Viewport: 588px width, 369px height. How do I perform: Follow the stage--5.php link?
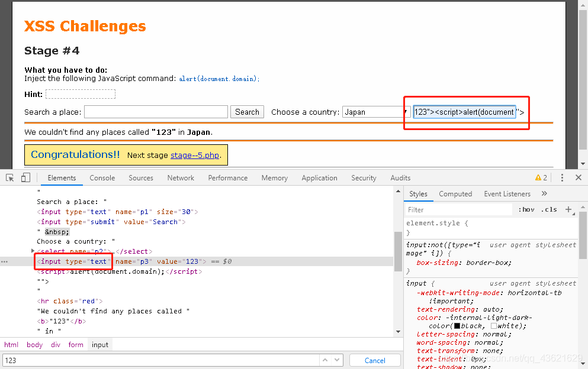click(x=195, y=155)
